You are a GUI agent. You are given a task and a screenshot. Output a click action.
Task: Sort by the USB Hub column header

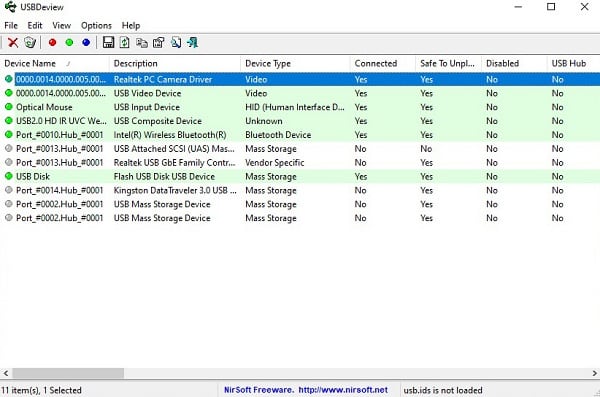[574, 63]
